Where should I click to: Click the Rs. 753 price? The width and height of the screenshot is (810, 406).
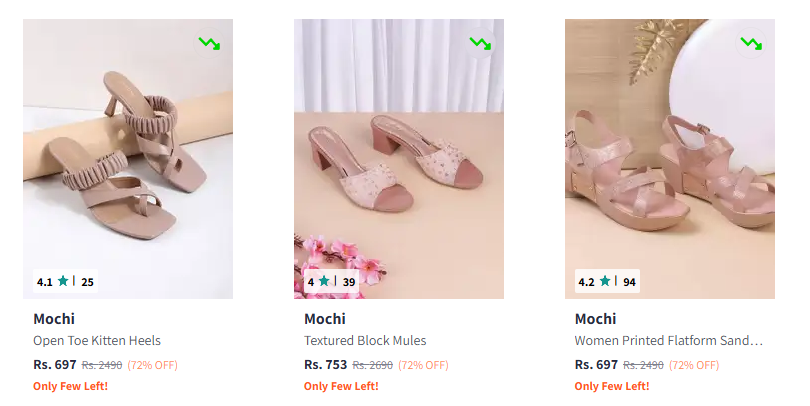pos(325,365)
